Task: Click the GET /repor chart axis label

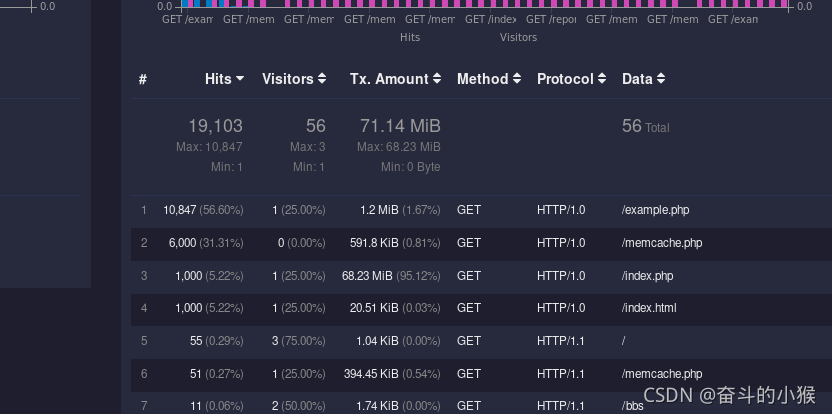Action: tap(551, 20)
